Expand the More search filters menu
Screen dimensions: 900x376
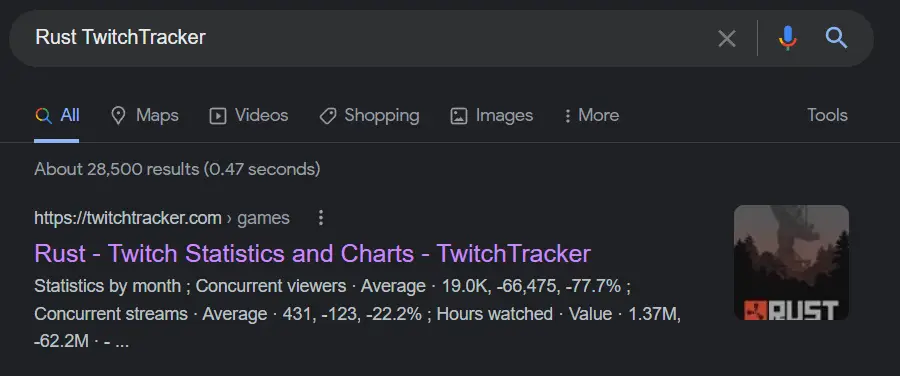tap(591, 115)
